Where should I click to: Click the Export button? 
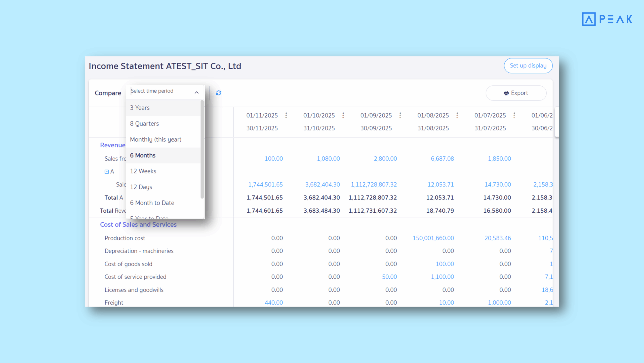[516, 93]
